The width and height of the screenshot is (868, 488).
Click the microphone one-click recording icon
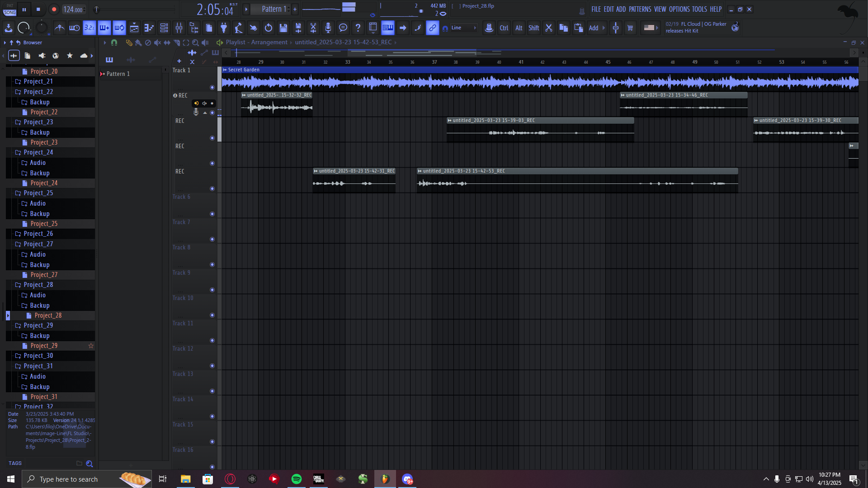(x=328, y=28)
